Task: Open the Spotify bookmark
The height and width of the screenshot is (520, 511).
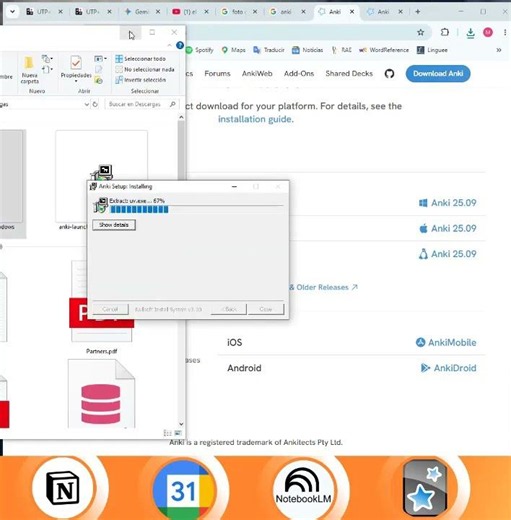Action: [199, 50]
